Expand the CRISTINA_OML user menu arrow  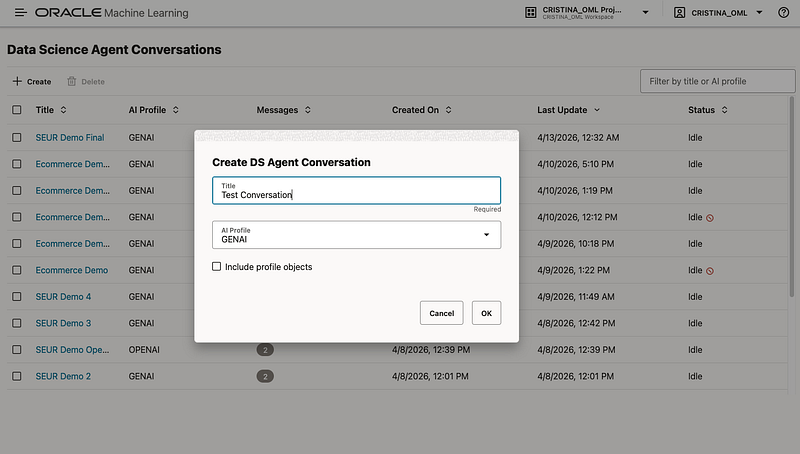pyautogui.click(x=759, y=13)
